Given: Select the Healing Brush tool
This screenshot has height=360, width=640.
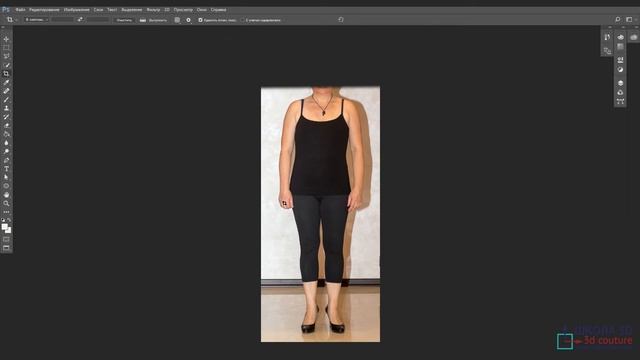Looking at the screenshot, I should 6,91.
